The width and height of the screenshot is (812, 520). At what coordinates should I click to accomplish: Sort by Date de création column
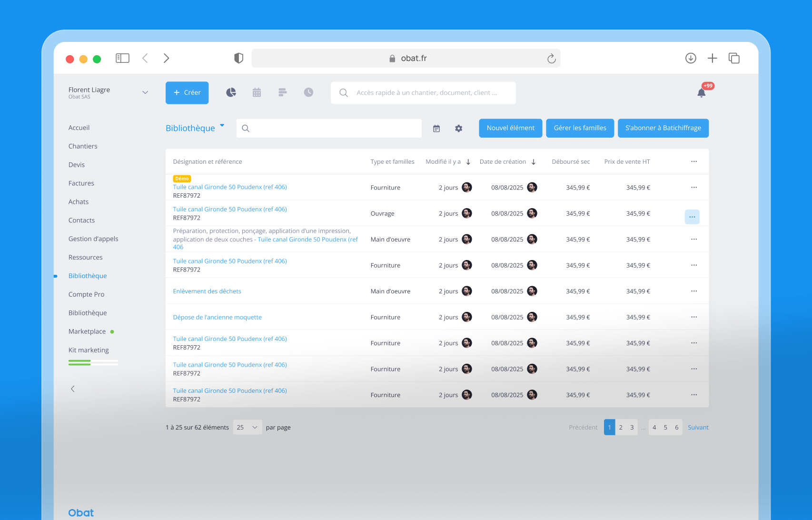(x=508, y=162)
